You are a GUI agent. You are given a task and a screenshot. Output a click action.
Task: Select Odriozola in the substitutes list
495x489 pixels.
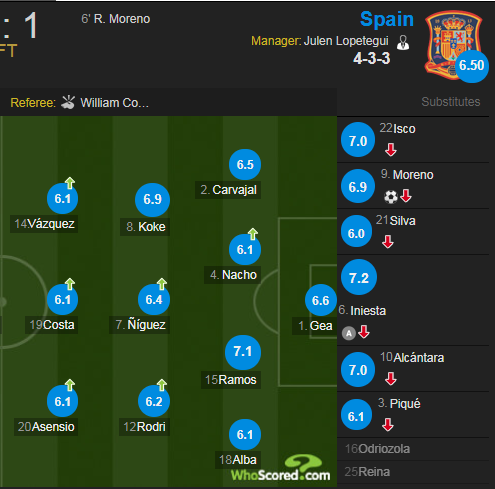(x=377, y=449)
